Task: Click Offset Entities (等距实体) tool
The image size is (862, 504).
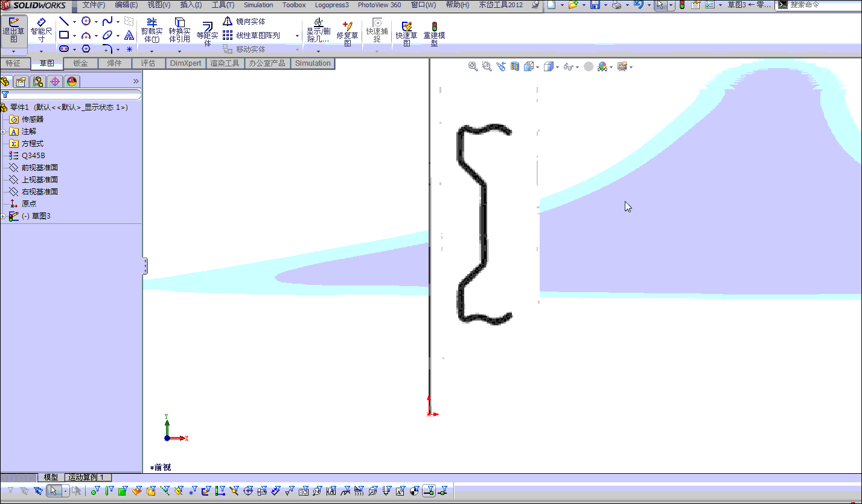Action: (x=207, y=33)
